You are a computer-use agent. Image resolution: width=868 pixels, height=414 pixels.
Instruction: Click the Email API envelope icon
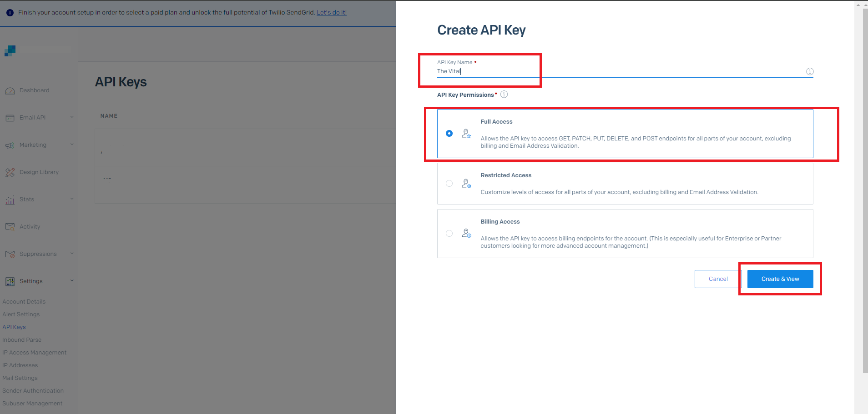(10, 118)
